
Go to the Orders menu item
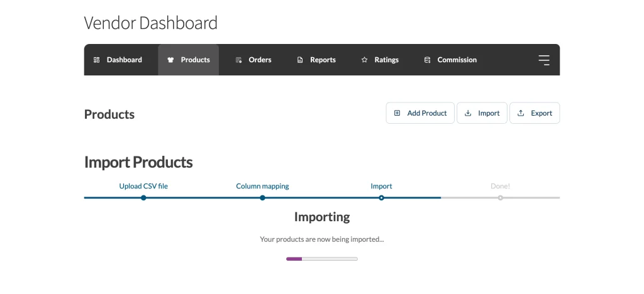pyautogui.click(x=253, y=60)
